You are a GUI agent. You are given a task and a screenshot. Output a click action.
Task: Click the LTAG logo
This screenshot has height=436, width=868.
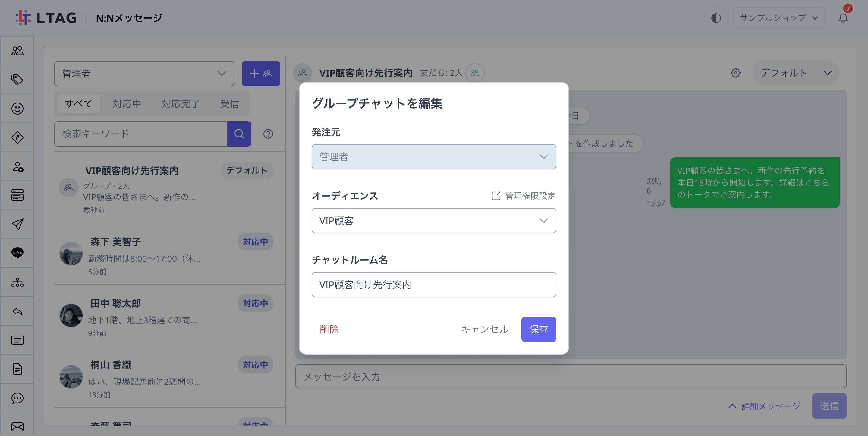click(x=46, y=18)
